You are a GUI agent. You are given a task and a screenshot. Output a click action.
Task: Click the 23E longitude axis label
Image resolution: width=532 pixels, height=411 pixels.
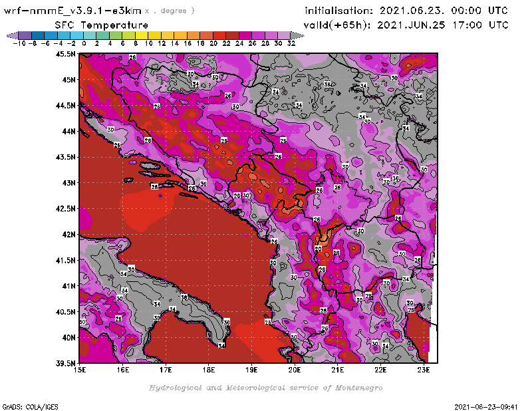click(424, 370)
